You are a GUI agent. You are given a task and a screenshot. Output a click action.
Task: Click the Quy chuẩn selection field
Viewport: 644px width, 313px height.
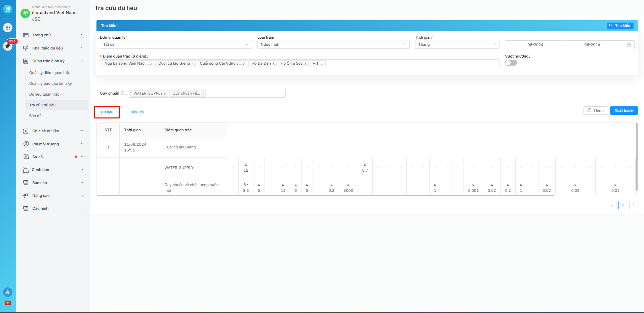(x=207, y=93)
